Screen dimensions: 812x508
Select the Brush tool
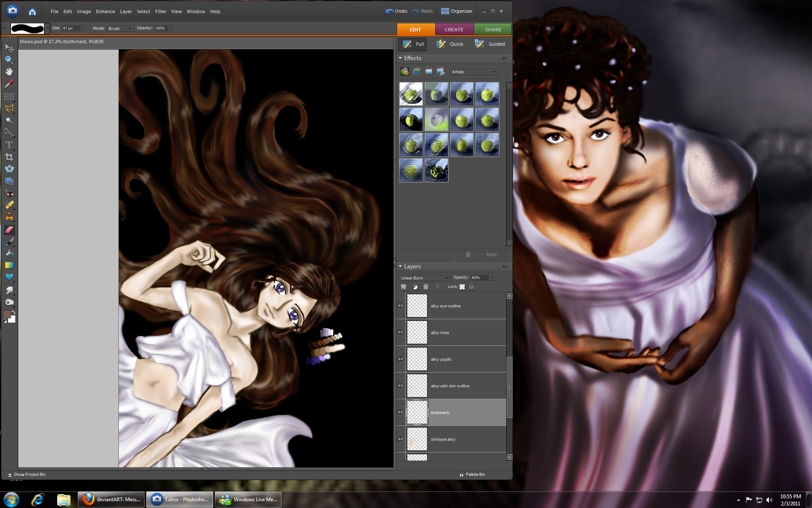point(9,242)
